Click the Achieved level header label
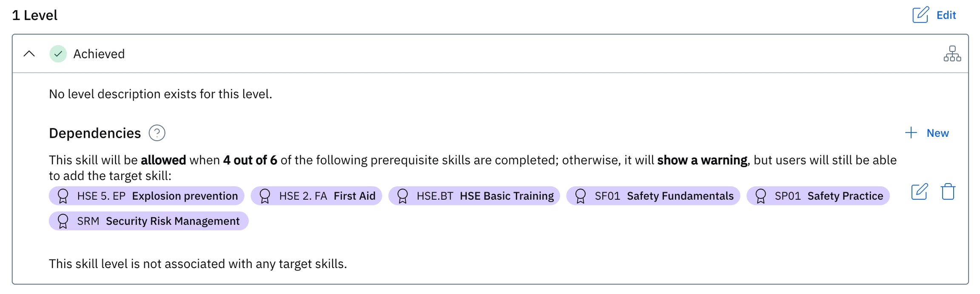 pyautogui.click(x=99, y=54)
